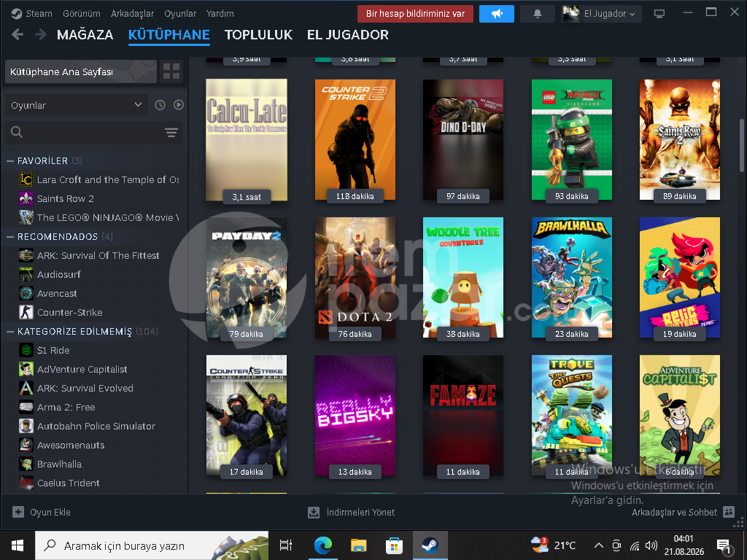Collapse the FAVORİLER category
747x560 pixels.
(10, 161)
